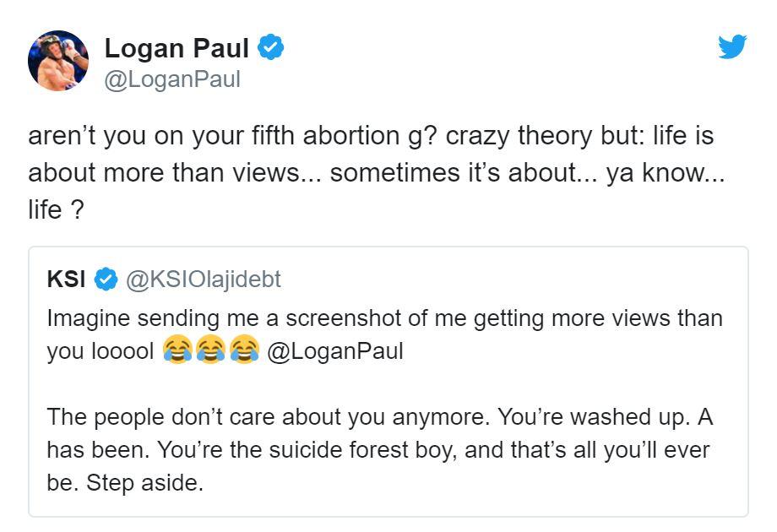Open the KSI display name in quote
777x532 pixels.
tap(66, 279)
